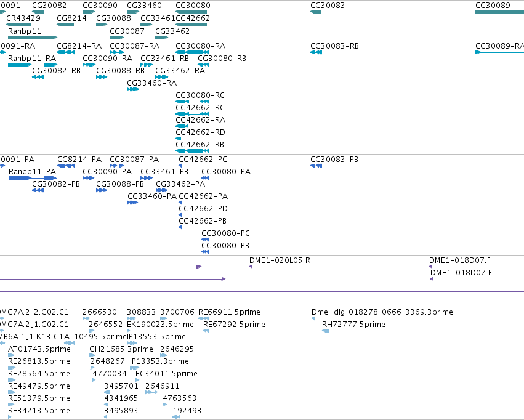Select EST AT01743.5prime
Viewport: 524px width, 420px height.
[x=39, y=349]
